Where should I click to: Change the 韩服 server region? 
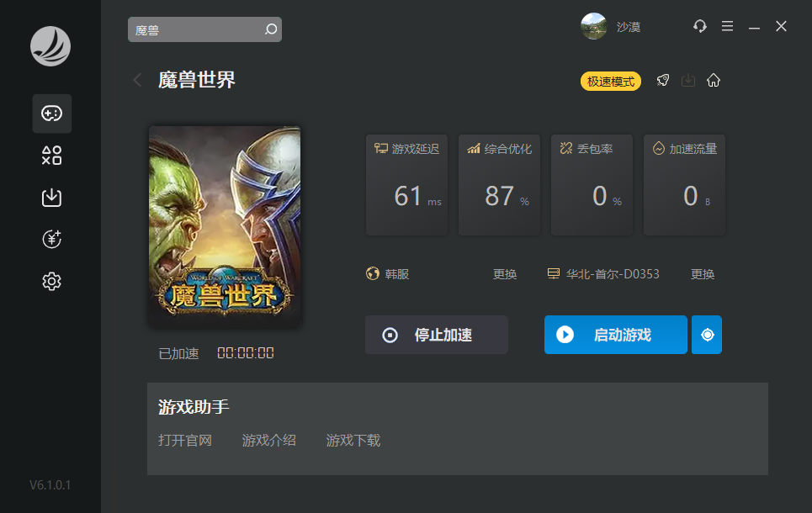[505, 274]
